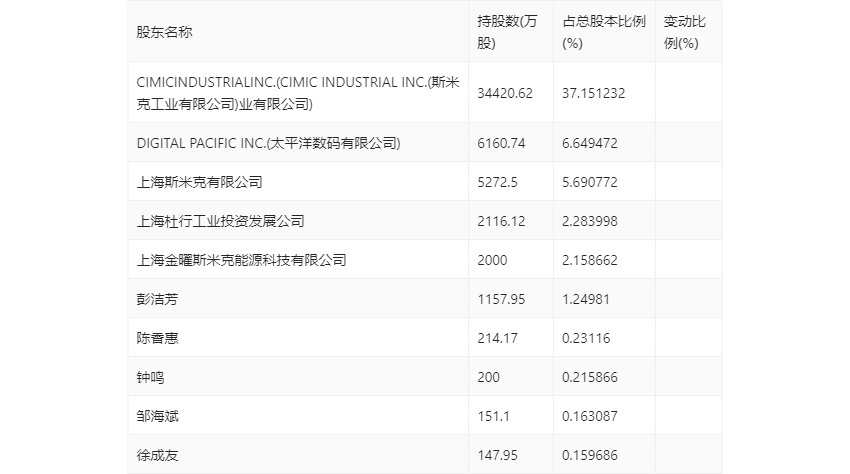Click the 股东名称 column header

pyautogui.click(x=164, y=32)
